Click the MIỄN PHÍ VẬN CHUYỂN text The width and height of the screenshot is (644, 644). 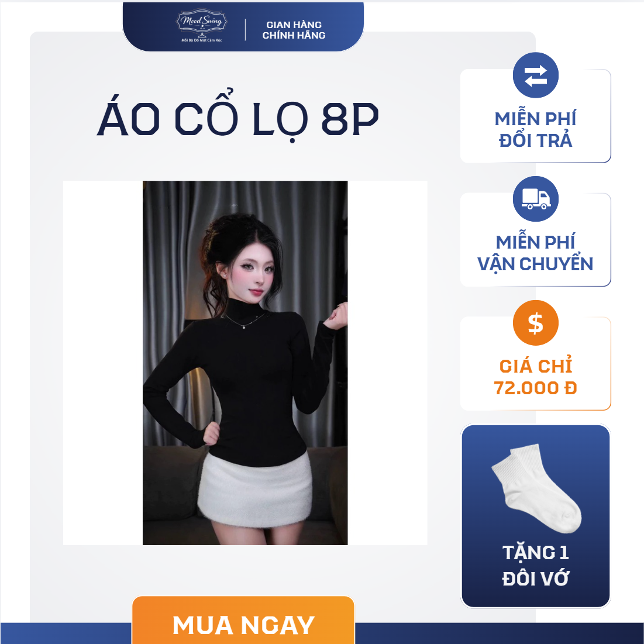535,253
